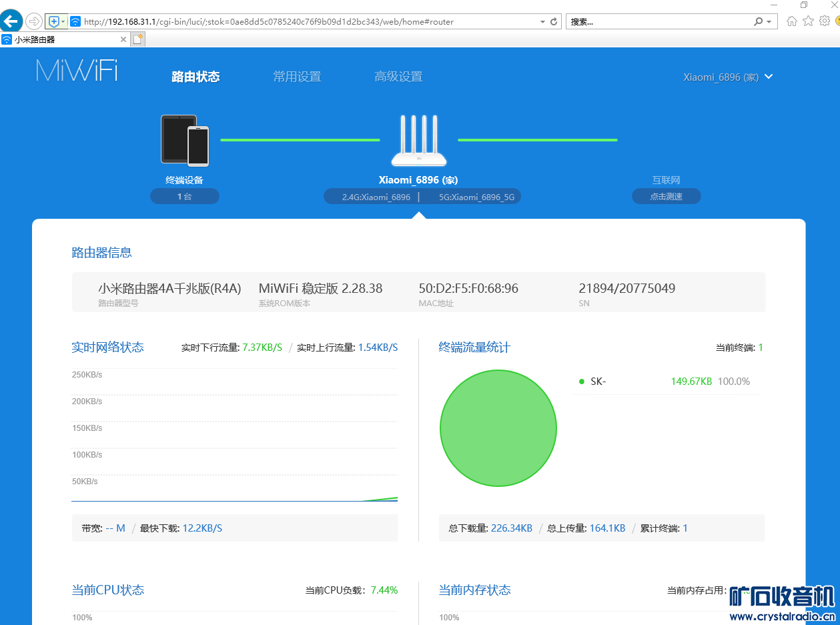Click in the 搜索 search input field
The width and height of the screenshot is (840, 625).
tap(657, 21)
